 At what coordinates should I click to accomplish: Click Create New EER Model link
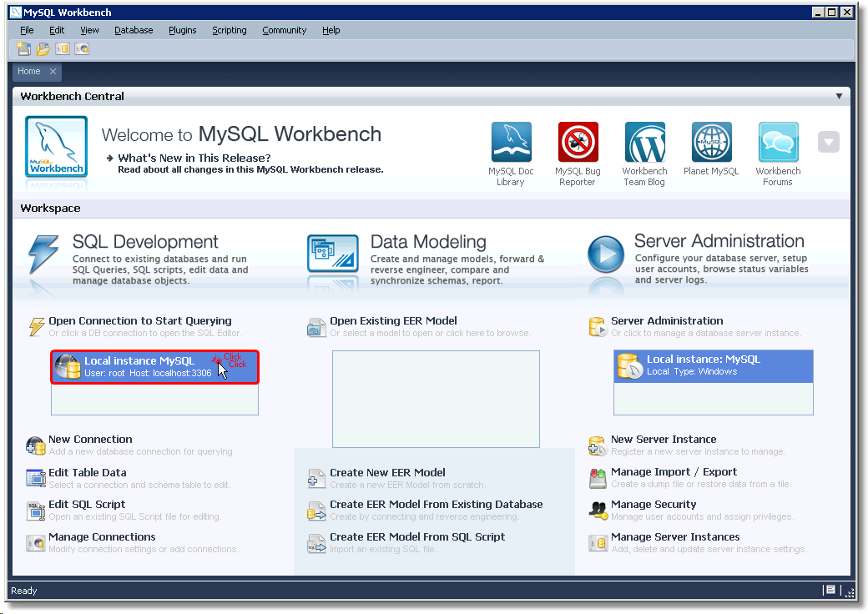[387, 472]
